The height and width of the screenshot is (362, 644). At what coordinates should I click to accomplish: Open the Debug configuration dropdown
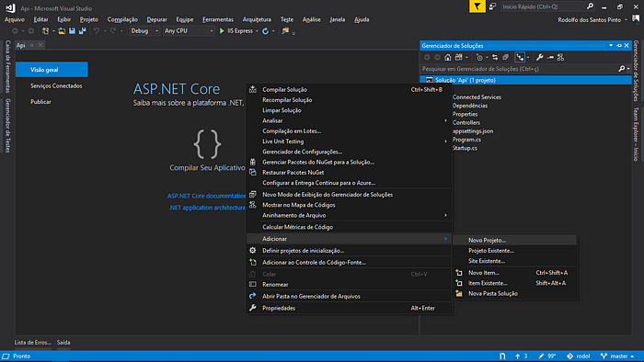144,30
